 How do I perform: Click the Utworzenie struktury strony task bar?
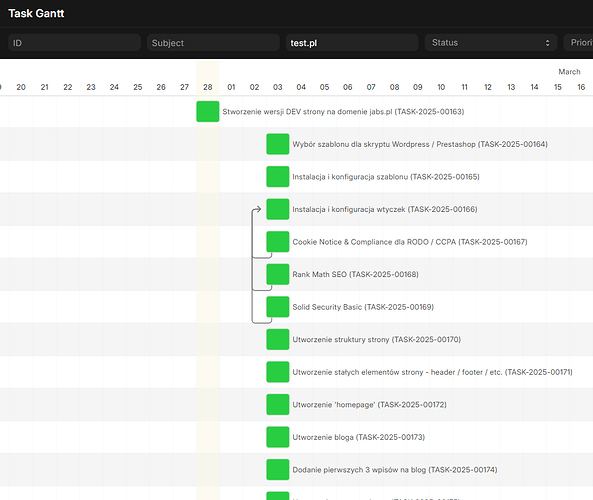278,339
